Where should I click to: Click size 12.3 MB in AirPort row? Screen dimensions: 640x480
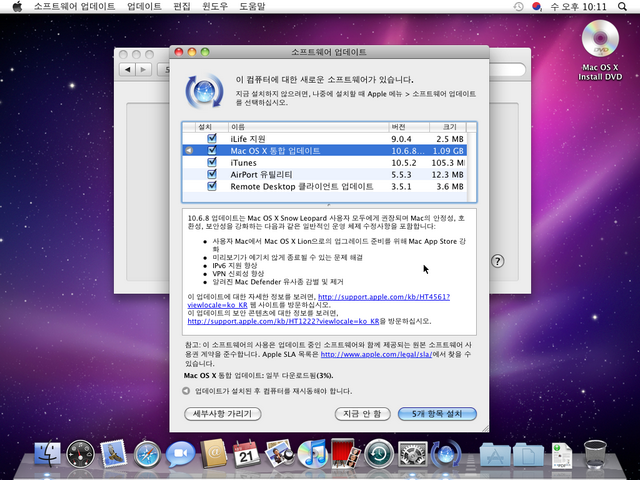pyautogui.click(x=447, y=174)
